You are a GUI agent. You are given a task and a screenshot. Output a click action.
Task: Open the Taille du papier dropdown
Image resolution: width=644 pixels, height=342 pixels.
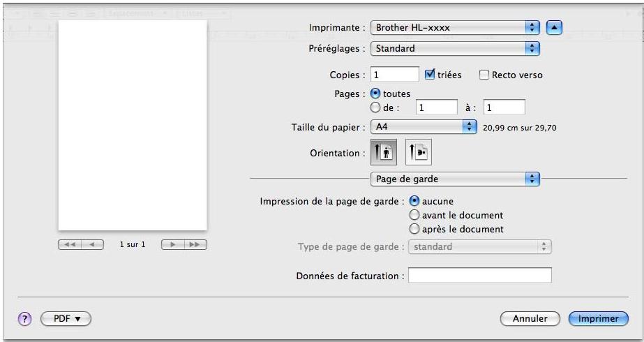pyautogui.click(x=424, y=126)
